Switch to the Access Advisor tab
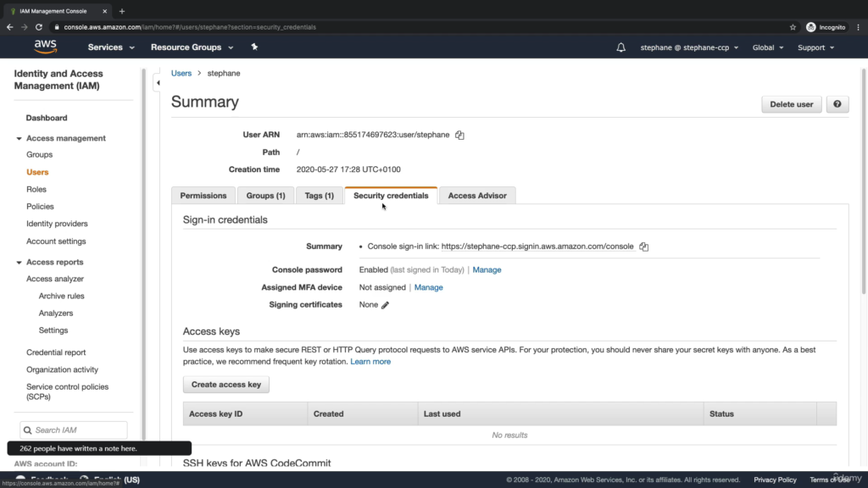 tap(476, 196)
